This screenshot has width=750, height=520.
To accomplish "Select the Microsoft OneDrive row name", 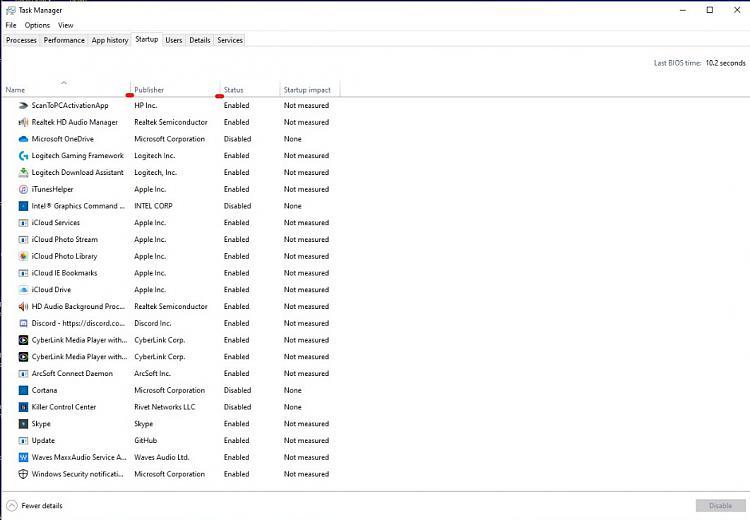I will pos(63,139).
